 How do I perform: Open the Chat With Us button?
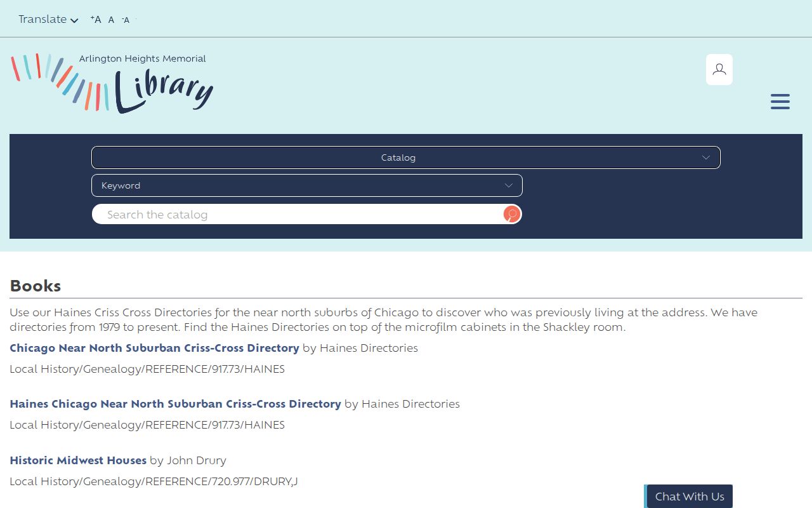pos(688,497)
